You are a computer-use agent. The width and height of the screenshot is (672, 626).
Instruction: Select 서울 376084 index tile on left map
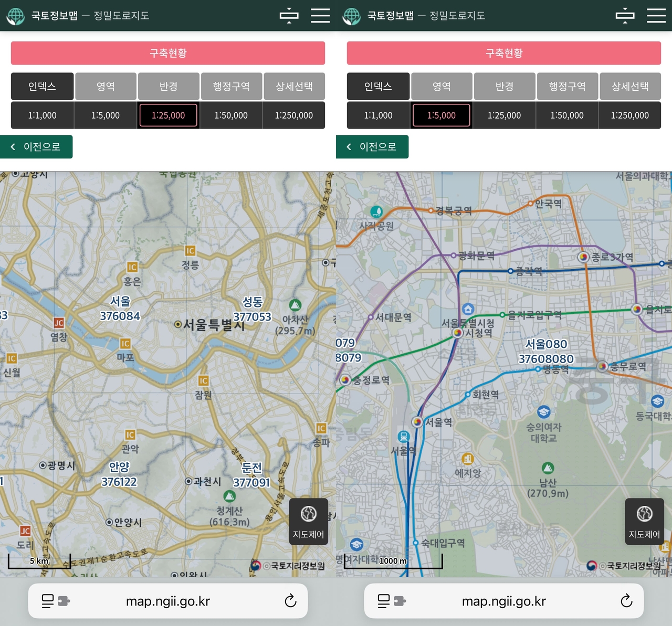[120, 309]
